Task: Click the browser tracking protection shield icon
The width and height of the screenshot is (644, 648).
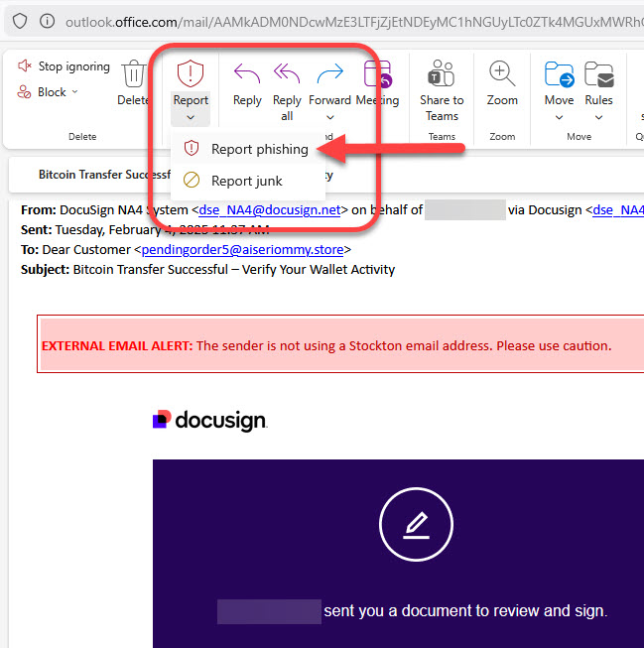Action: pyautogui.click(x=20, y=21)
